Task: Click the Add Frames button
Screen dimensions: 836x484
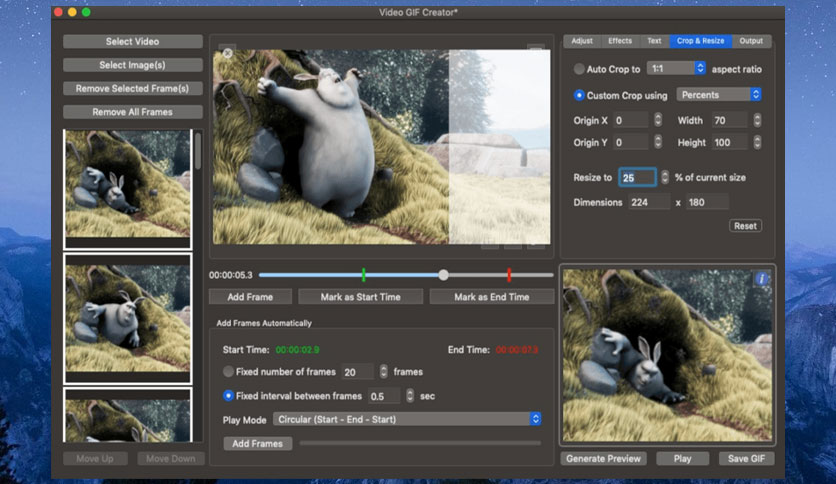Action: pos(258,443)
